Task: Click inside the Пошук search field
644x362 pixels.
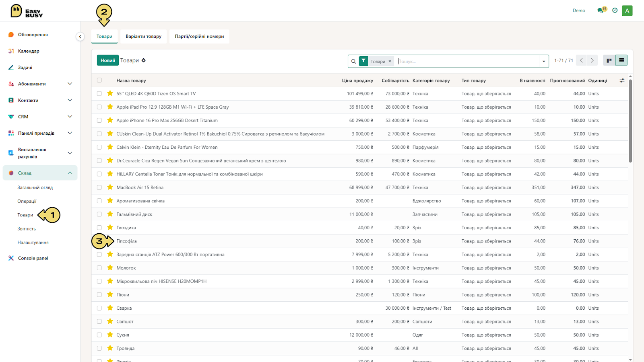Action: click(x=467, y=61)
